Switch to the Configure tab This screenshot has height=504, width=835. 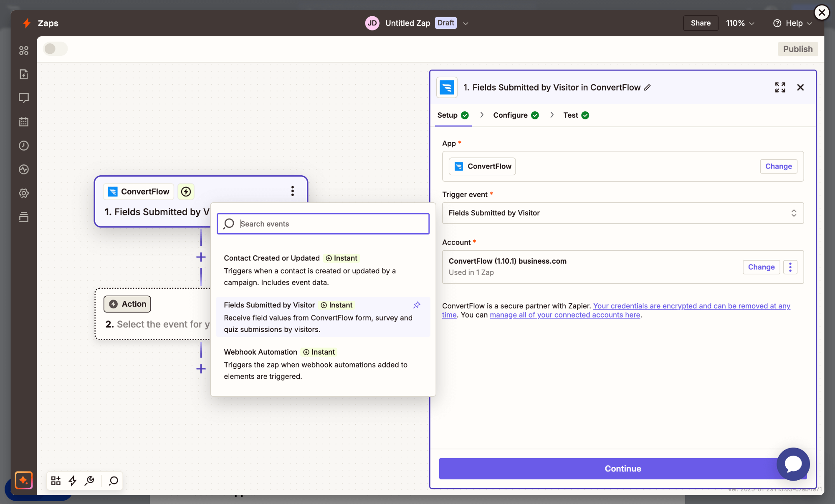(x=516, y=115)
